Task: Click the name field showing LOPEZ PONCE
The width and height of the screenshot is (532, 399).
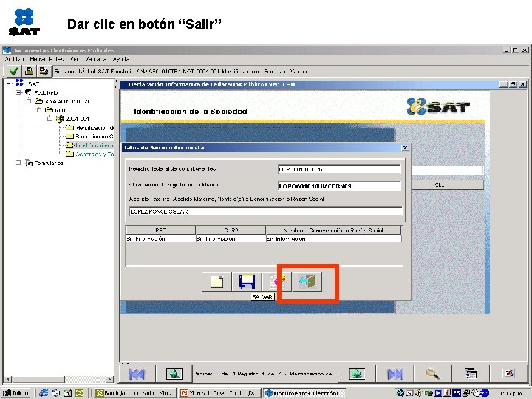Action: [x=266, y=211]
